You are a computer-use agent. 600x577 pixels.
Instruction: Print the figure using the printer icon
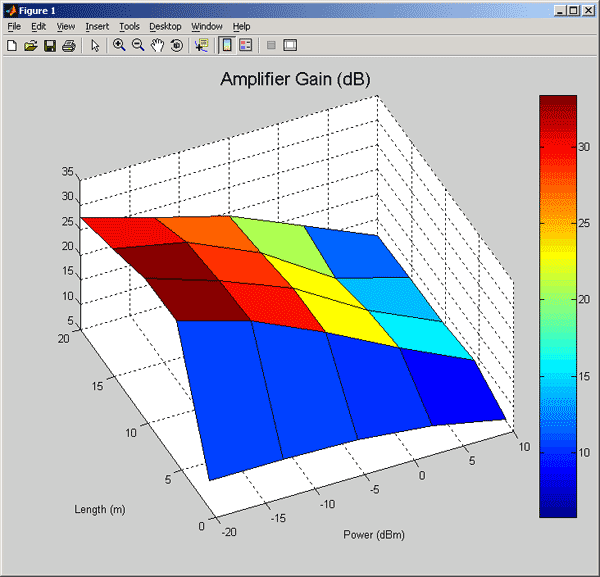click(x=68, y=46)
